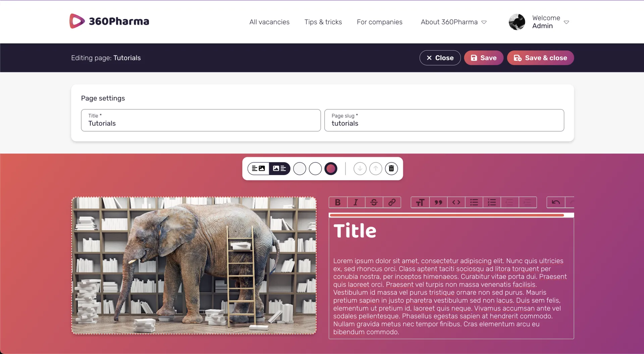This screenshot has width=644, height=354.
Task: Insert a hyperlink with link icon
Action: [x=392, y=202]
